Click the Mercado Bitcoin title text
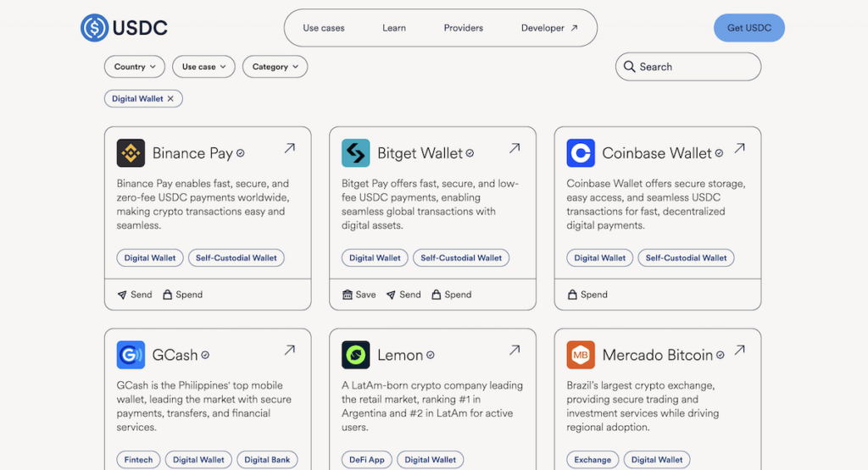 [658, 355]
